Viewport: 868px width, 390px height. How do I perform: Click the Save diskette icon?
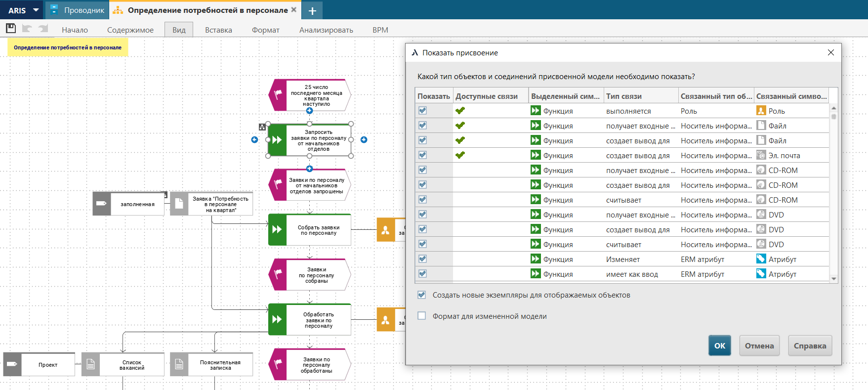click(11, 29)
